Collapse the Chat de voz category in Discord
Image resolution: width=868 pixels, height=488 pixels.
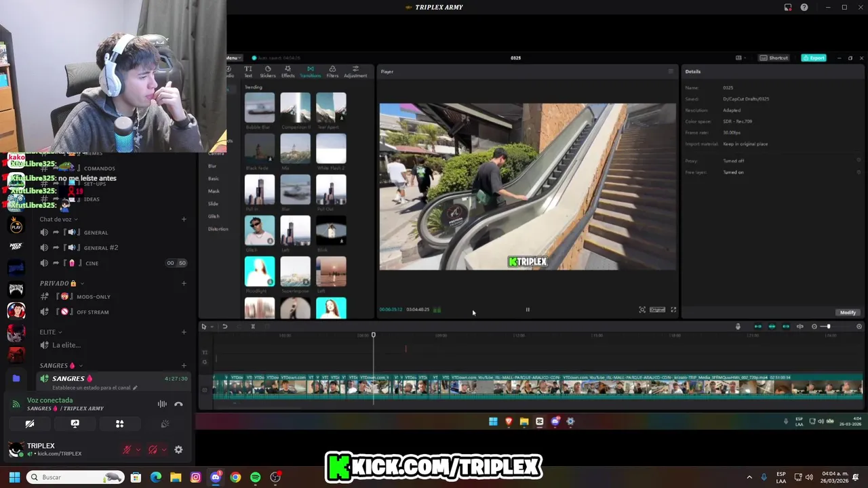pos(58,220)
